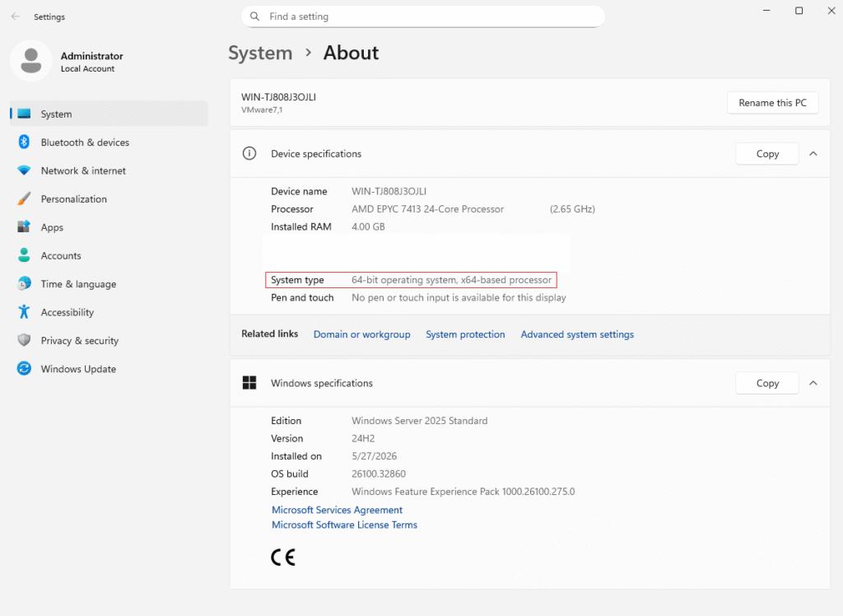Open Accounts settings
The width and height of the screenshot is (843, 616).
click(x=61, y=255)
